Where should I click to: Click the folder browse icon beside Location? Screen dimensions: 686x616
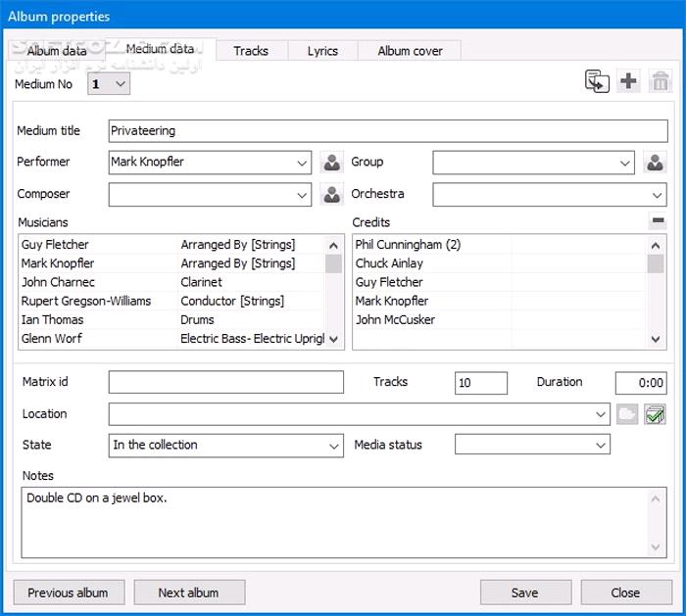coord(627,414)
